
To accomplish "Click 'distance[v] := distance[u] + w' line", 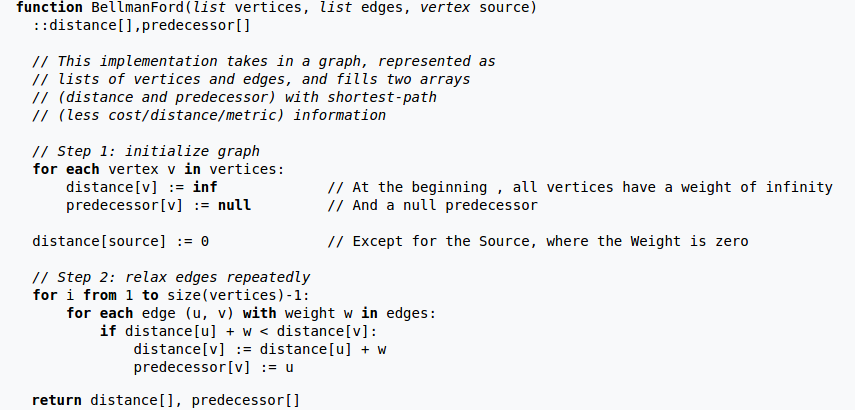I will coord(260,349).
